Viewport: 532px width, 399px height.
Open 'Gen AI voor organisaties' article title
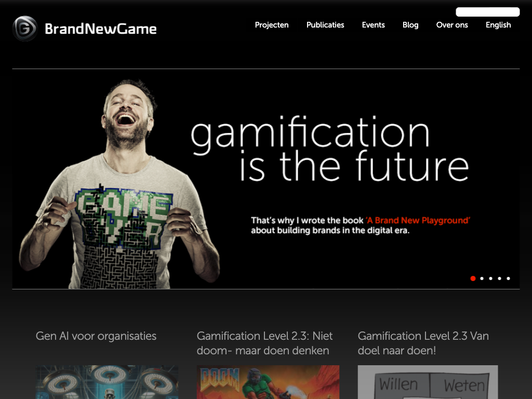point(96,336)
